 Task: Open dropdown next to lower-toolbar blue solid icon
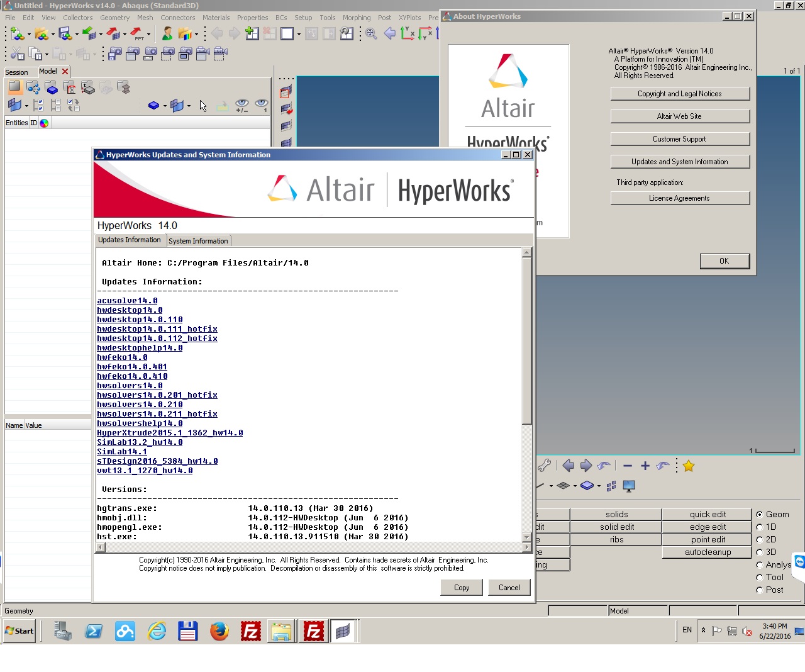[599, 486]
